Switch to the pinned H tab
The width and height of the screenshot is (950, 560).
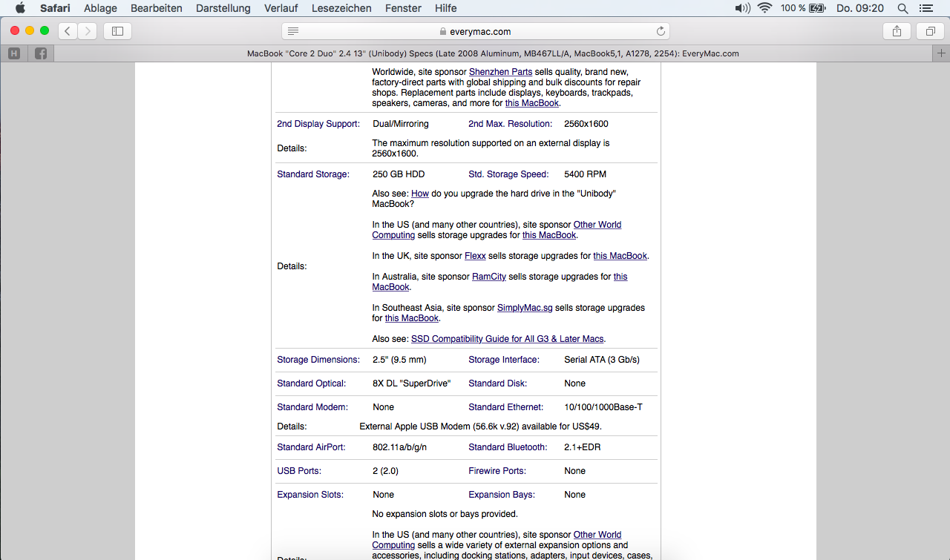14,53
